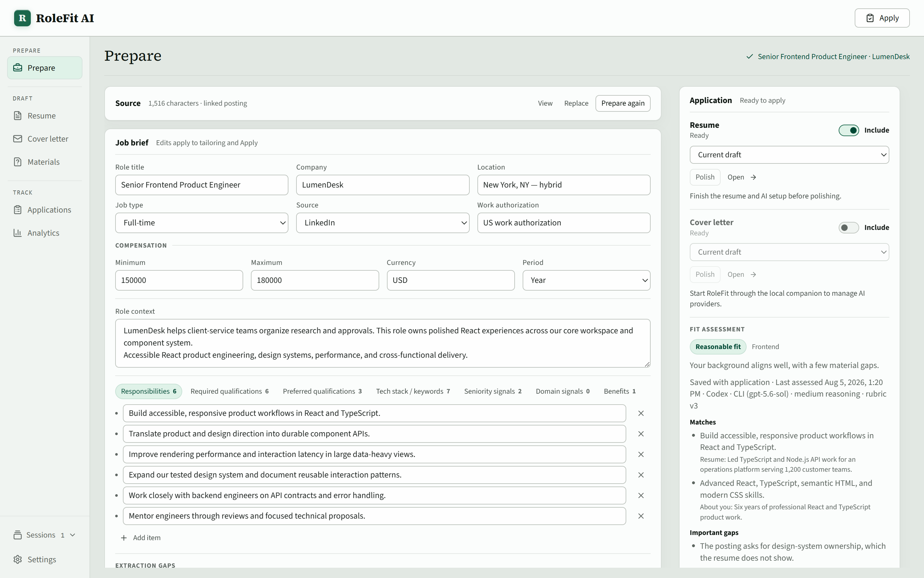924x578 pixels.
Task: Click the Replace source link
Action: tap(576, 103)
